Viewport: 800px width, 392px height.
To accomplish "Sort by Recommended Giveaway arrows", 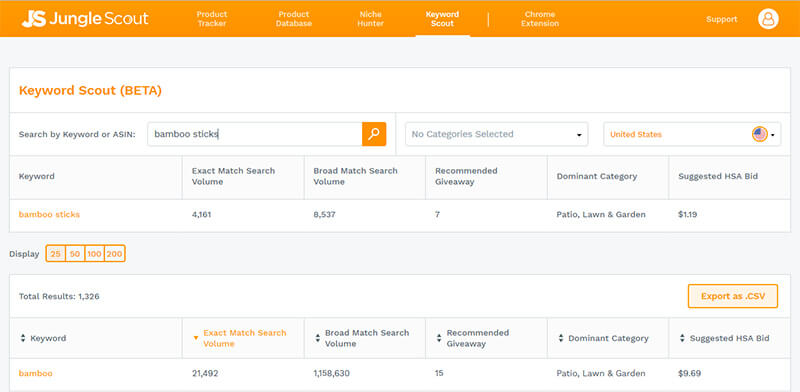I will click(x=439, y=338).
